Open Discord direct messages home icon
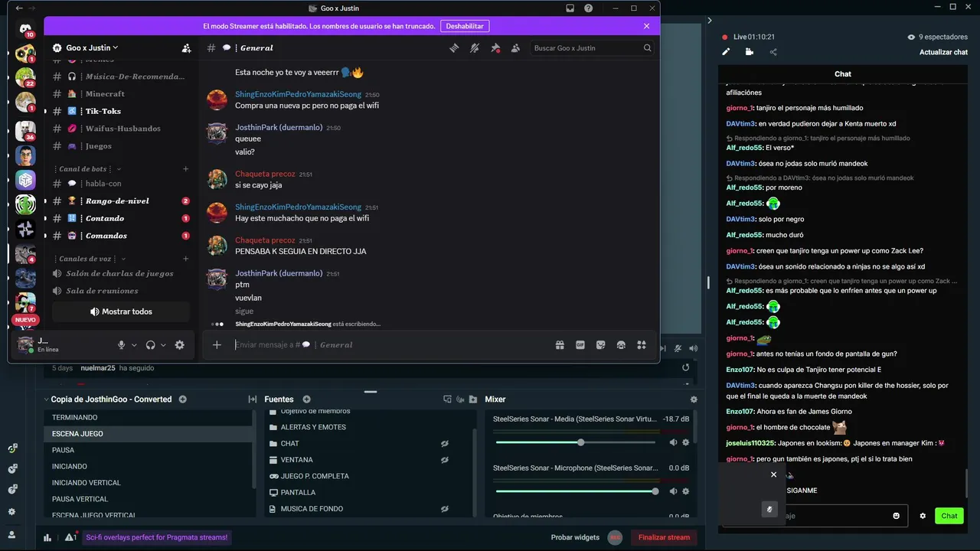 click(25, 29)
